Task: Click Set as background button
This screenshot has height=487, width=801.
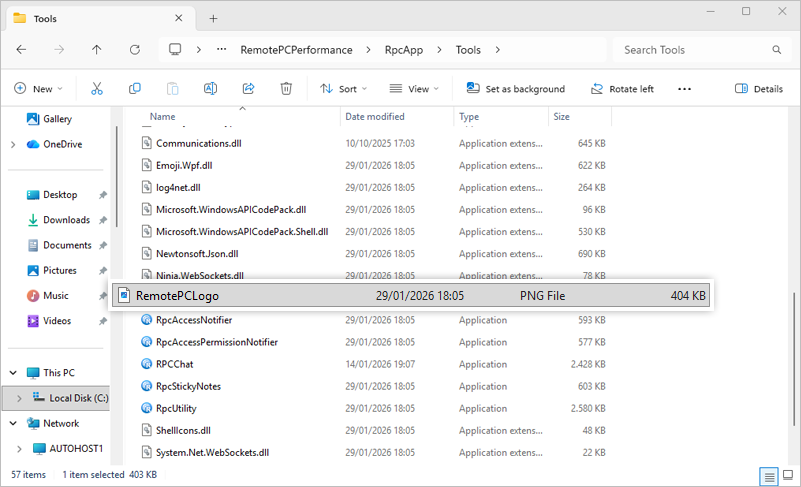Action: click(x=516, y=89)
